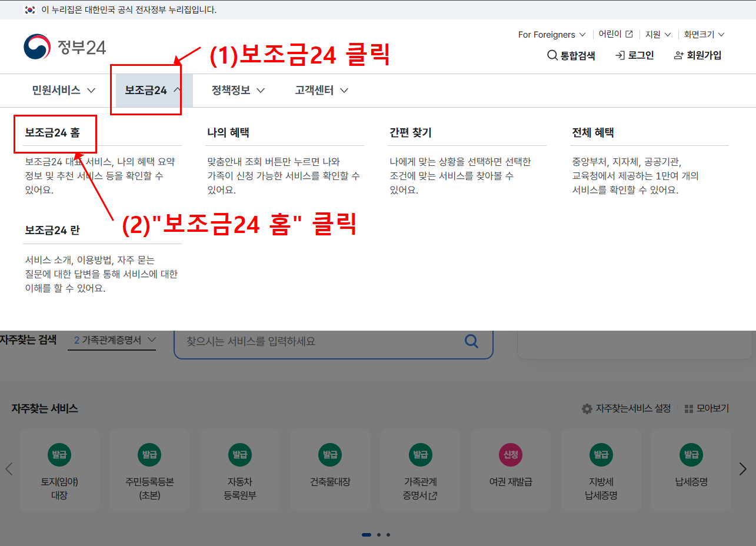Viewport: 756px width, 546px height.
Task: Show previous services with left arrow
Action: [x=9, y=469]
